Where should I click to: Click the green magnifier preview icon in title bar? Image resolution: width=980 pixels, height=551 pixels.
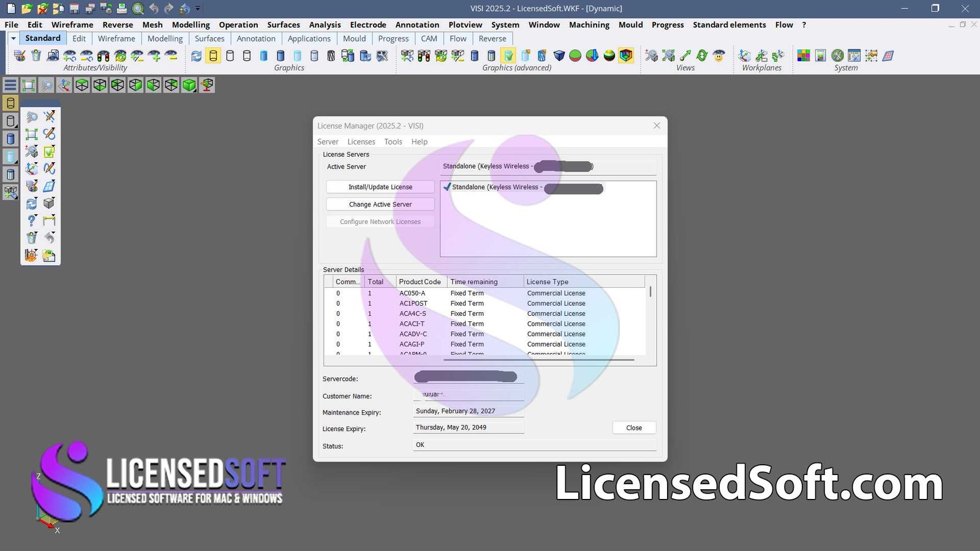click(138, 9)
